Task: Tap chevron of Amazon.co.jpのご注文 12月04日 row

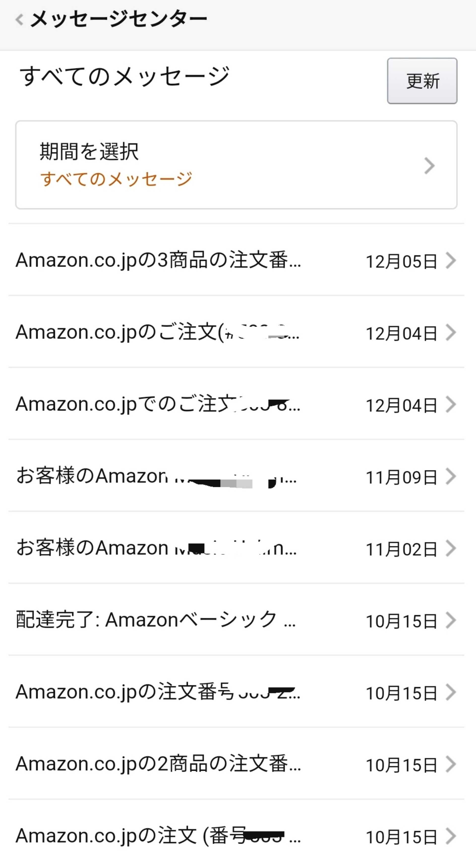Action: pos(451,332)
